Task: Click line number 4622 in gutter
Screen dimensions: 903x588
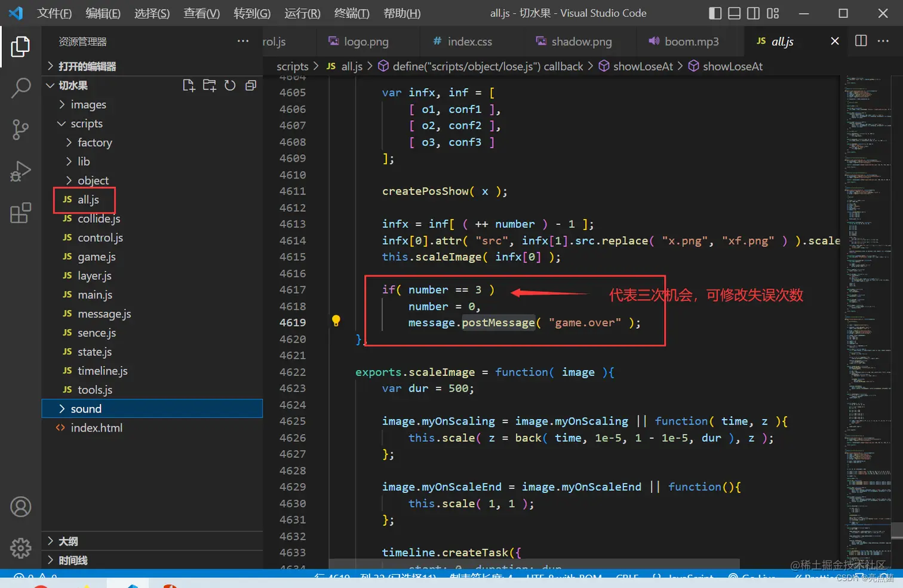Action: (x=293, y=372)
